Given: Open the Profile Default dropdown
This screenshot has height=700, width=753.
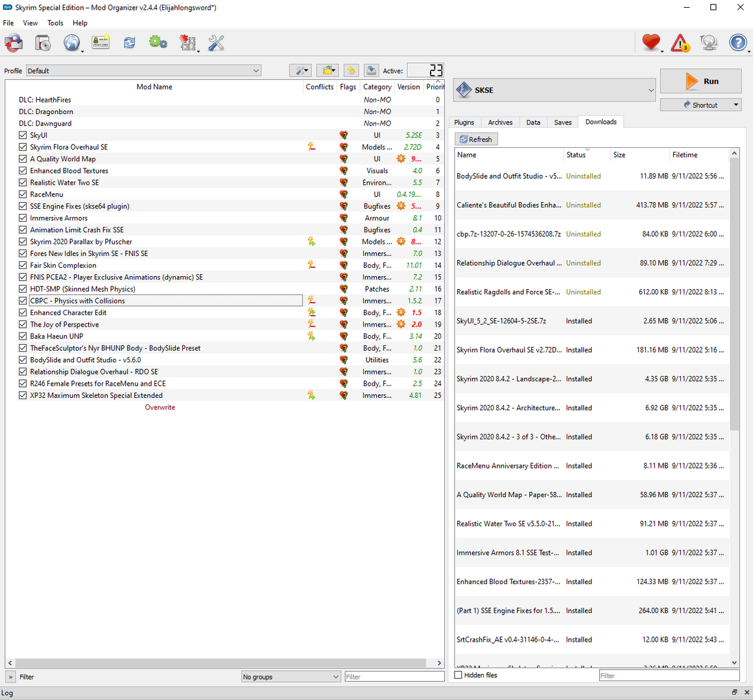Looking at the screenshot, I should click(x=143, y=71).
